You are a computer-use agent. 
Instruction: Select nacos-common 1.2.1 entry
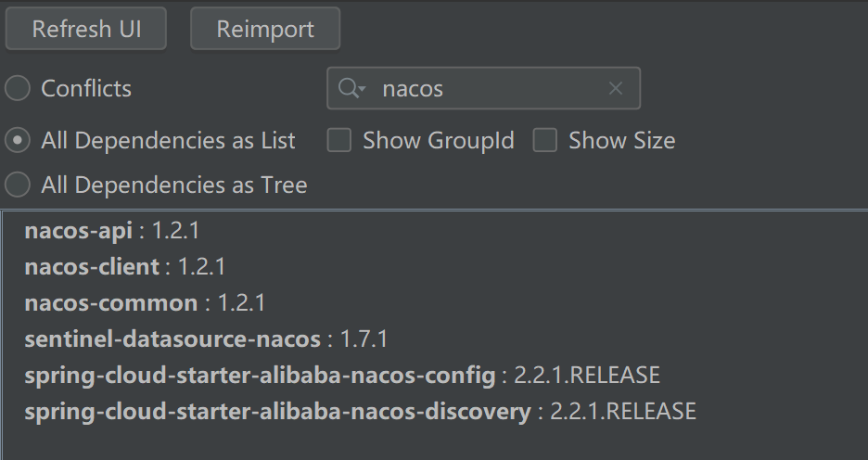111,303
